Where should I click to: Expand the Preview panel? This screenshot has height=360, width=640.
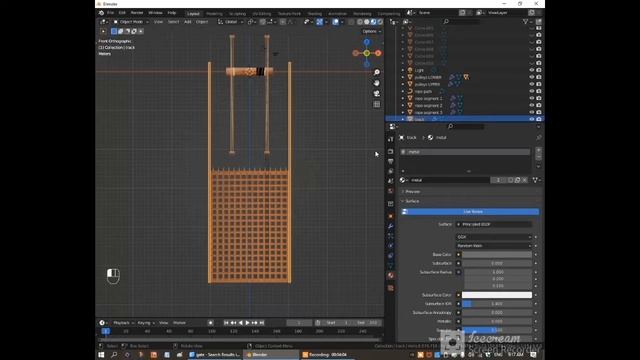pyautogui.click(x=412, y=191)
